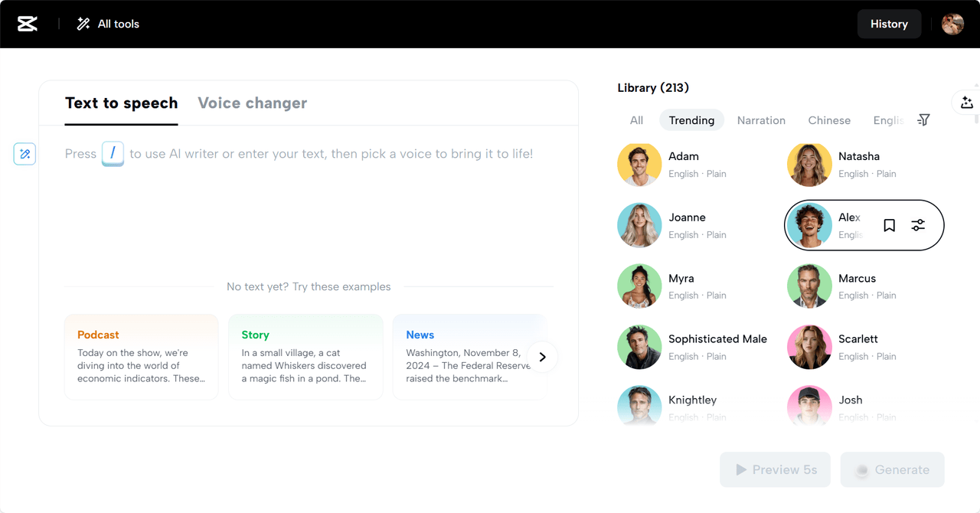Screen dimensions: 980x513
Task: Play the Preview 5s audio
Action: coord(775,469)
